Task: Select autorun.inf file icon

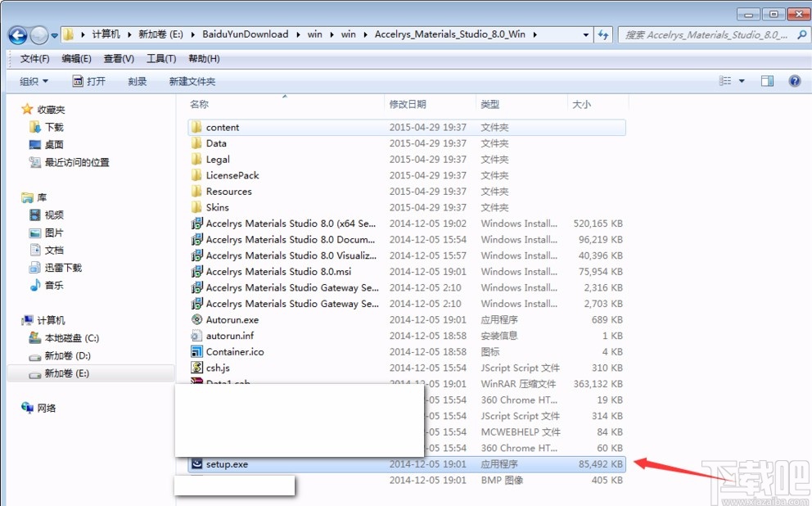Action: 196,337
